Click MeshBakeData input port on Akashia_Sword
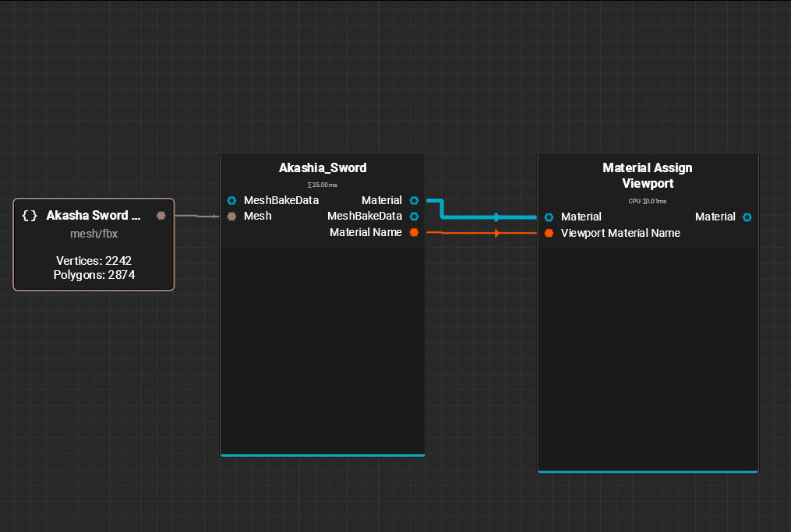The height and width of the screenshot is (532, 791). tap(232, 200)
